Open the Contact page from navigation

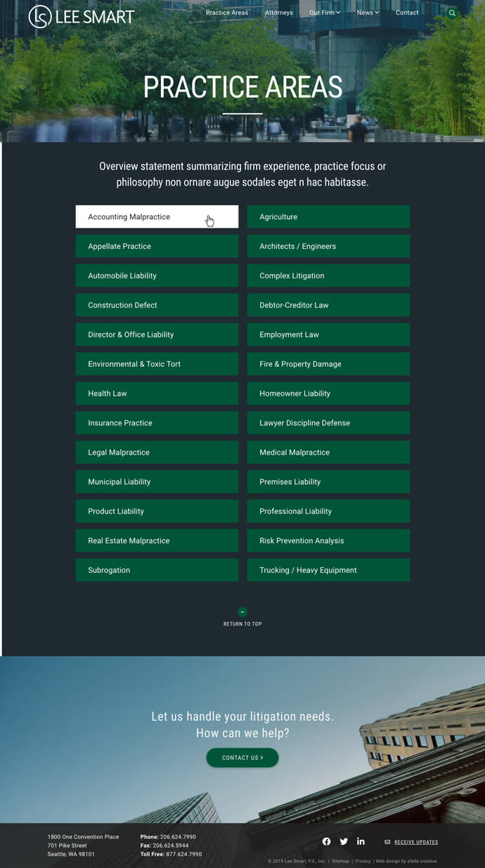click(407, 13)
